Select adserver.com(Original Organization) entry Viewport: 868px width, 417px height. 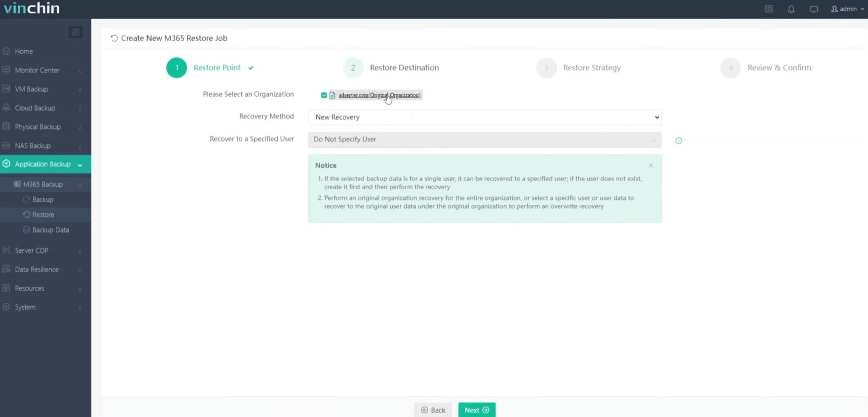[379, 95]
